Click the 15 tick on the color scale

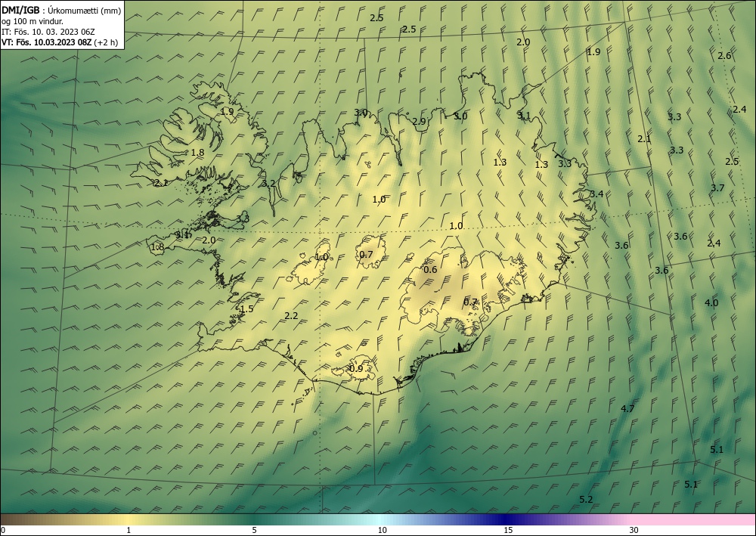click(508, 530)
